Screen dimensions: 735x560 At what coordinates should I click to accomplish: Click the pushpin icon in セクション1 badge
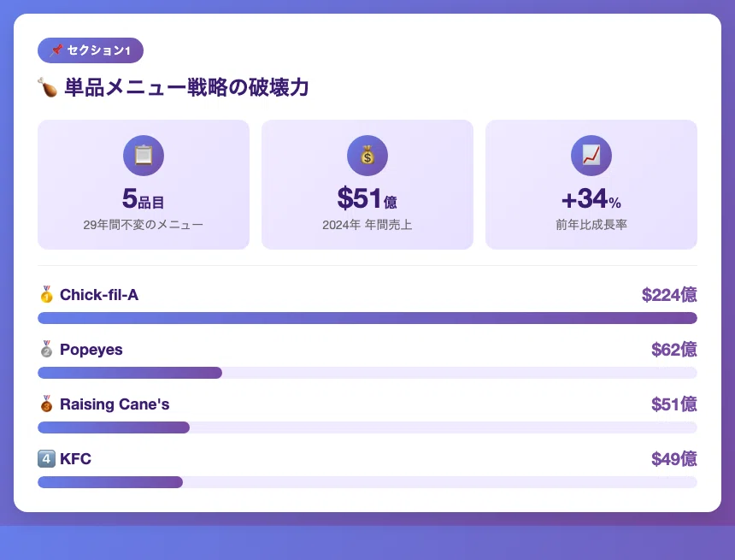click(x=56, y=50)
